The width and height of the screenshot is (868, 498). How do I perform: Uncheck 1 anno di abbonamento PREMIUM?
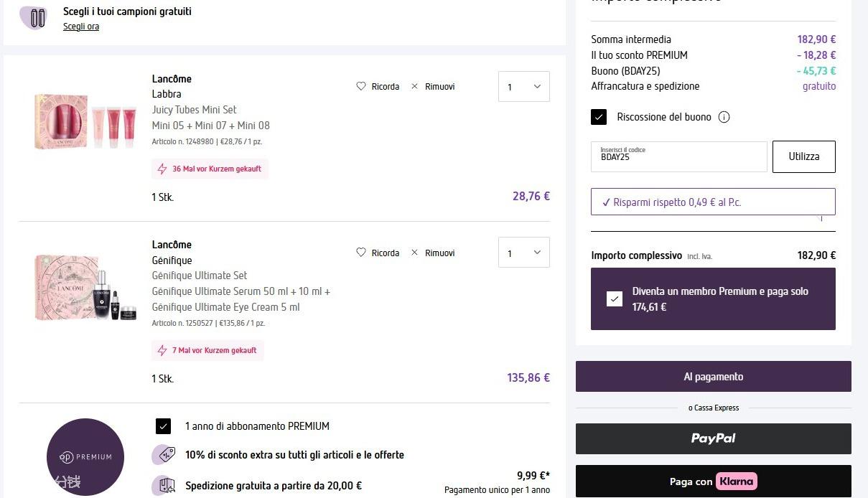[163, 426]
